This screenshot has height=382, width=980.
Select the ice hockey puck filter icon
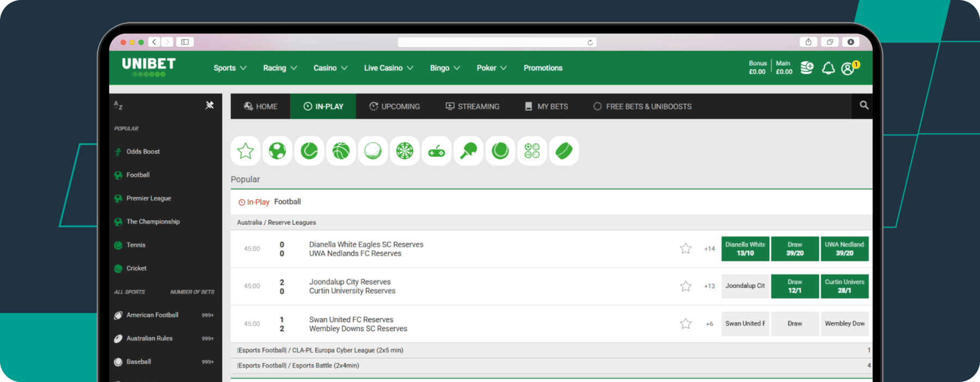(x=564, y=151)
